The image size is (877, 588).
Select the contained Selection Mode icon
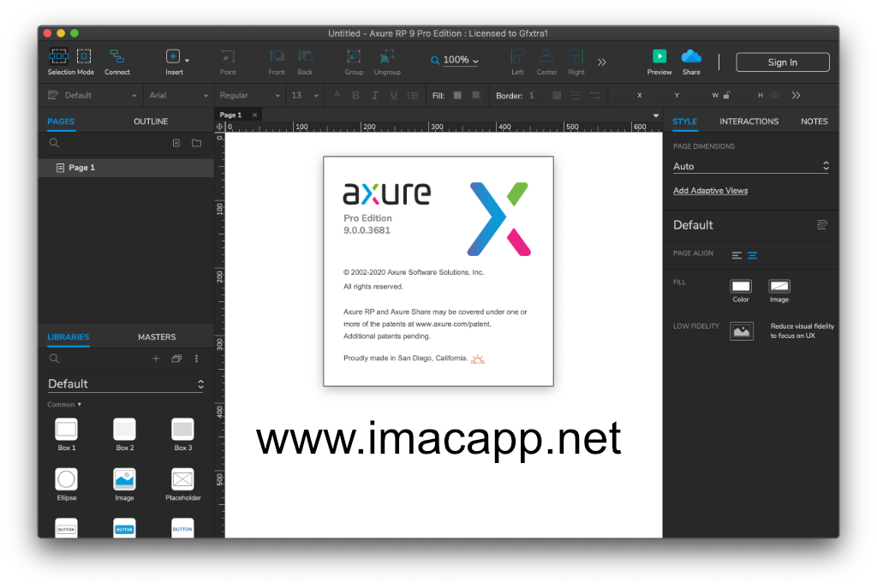pos(84,56)
